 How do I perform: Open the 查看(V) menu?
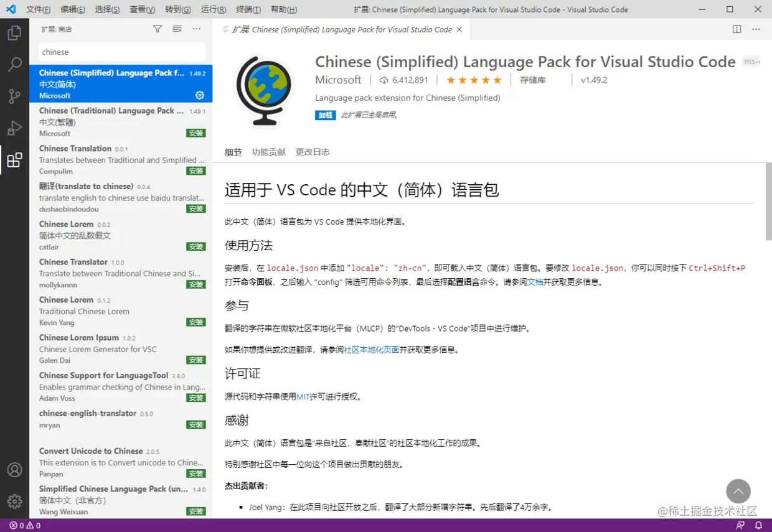point(143,10)
